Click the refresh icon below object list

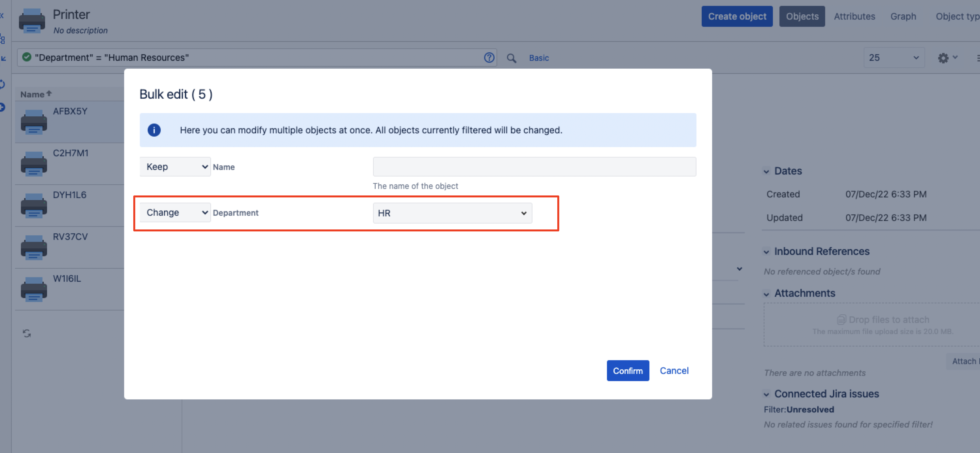[x=27, y=333]
